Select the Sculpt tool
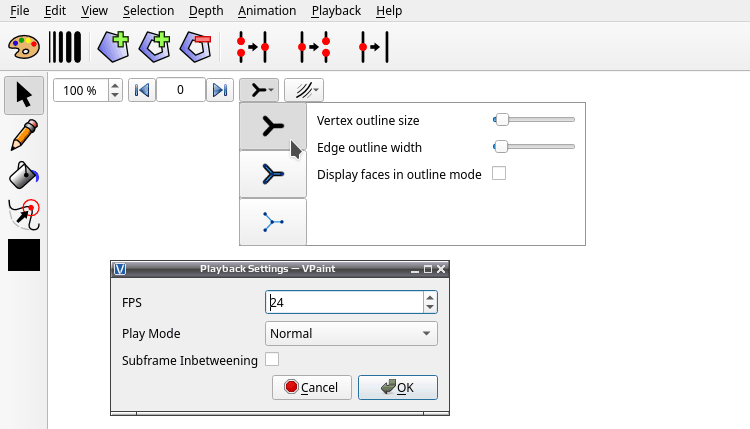The height and width of the screenshot is (429, 750). 24,214
